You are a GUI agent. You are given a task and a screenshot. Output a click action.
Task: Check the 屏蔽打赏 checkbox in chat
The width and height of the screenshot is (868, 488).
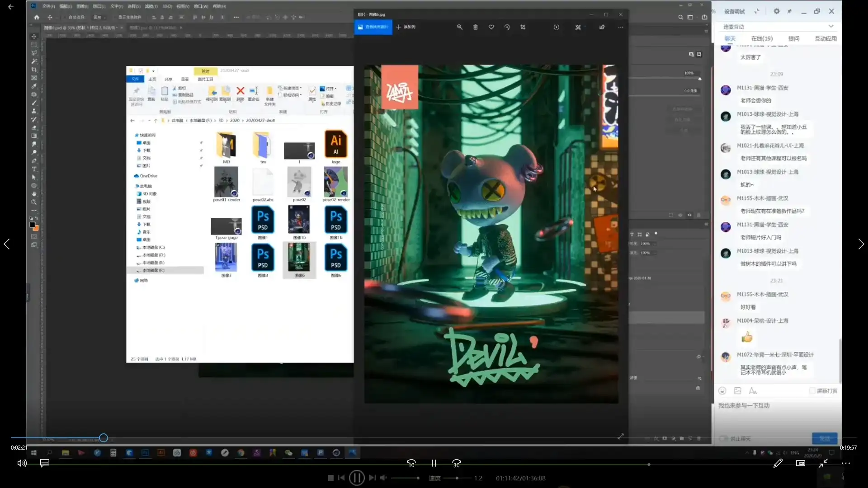[812, 391]
